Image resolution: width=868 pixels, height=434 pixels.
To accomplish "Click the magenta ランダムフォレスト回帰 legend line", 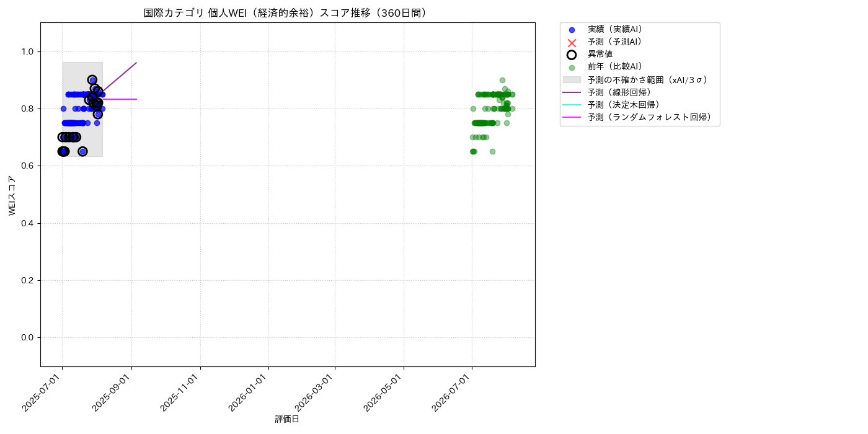I will [572, 117].
